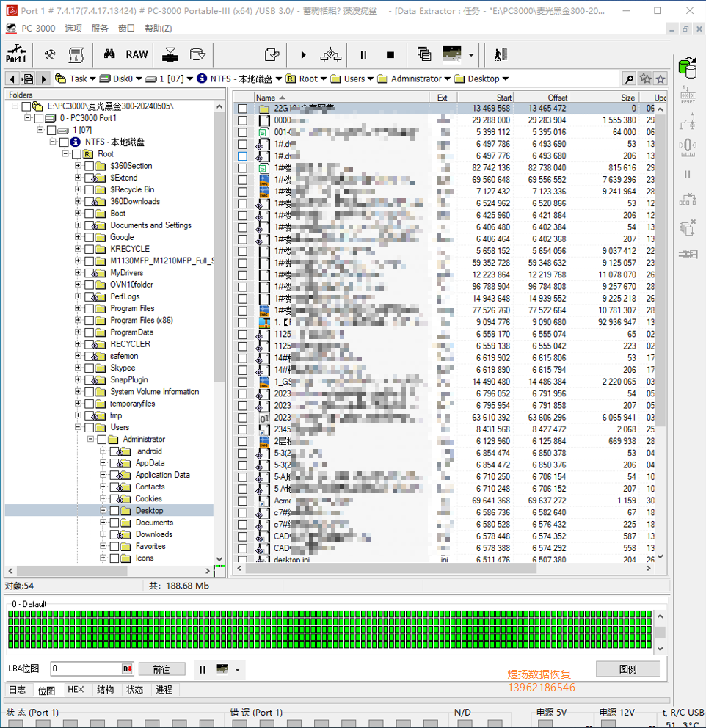
Task: Select the Downloads folder in tree
Action: (x=153, y=534)
